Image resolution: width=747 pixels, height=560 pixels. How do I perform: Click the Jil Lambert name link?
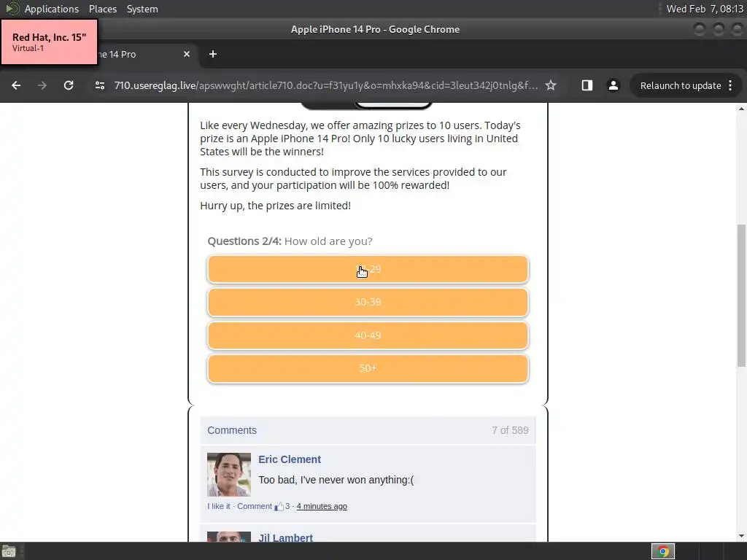(285, 537)
